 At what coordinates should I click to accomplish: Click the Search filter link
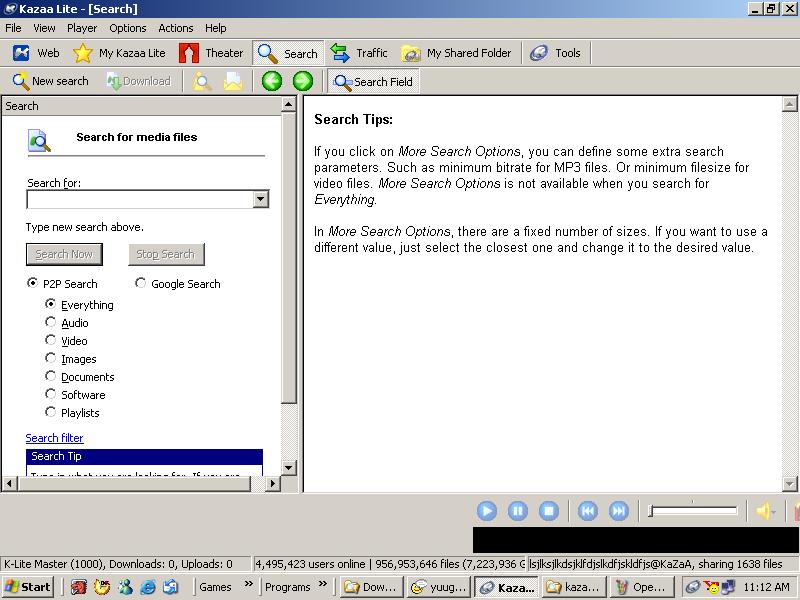click(54, 438)
